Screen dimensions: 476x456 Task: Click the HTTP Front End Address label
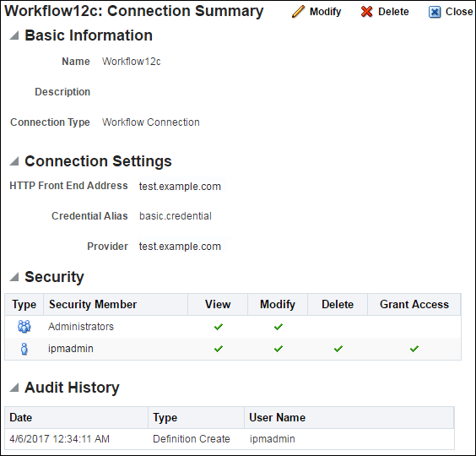tap(68, 186)
